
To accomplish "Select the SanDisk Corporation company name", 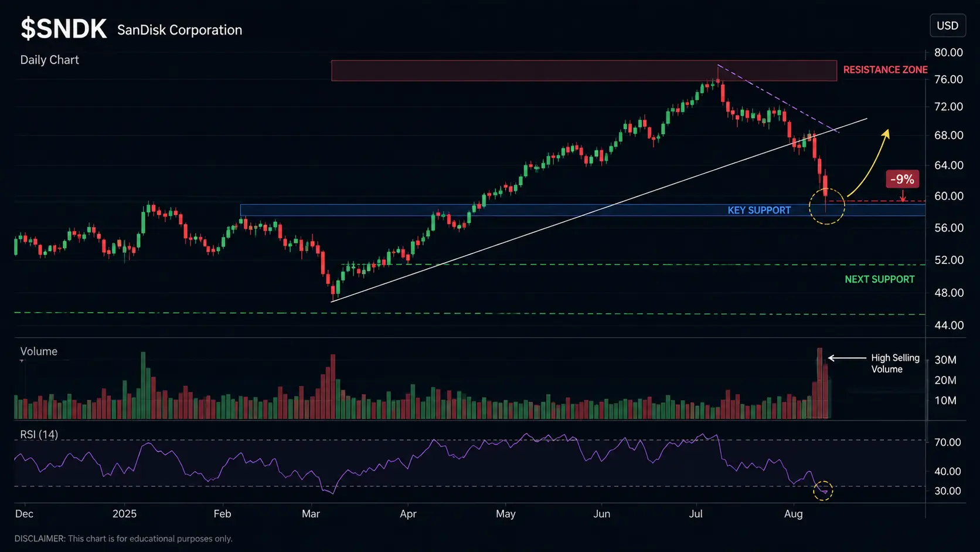I will (179, 30).
